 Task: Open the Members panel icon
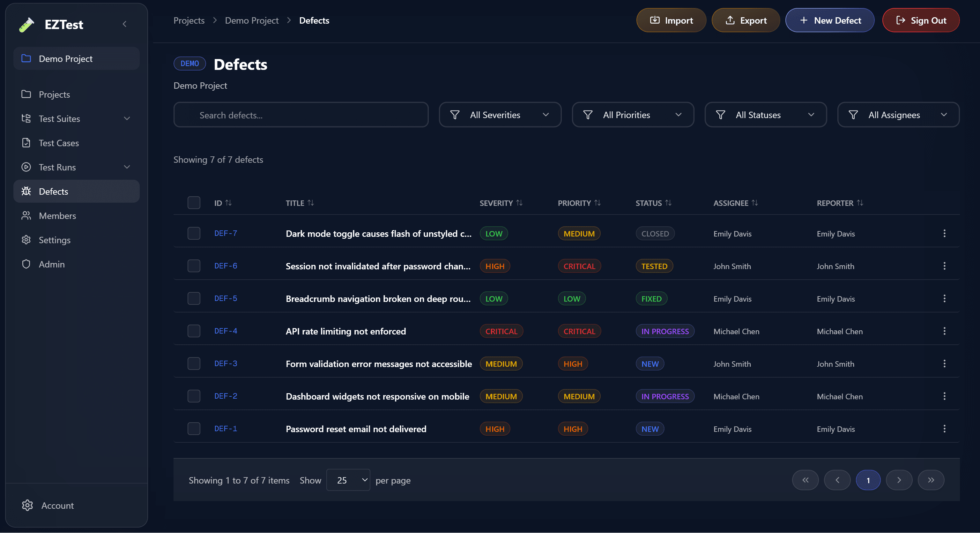pos(26,215)
